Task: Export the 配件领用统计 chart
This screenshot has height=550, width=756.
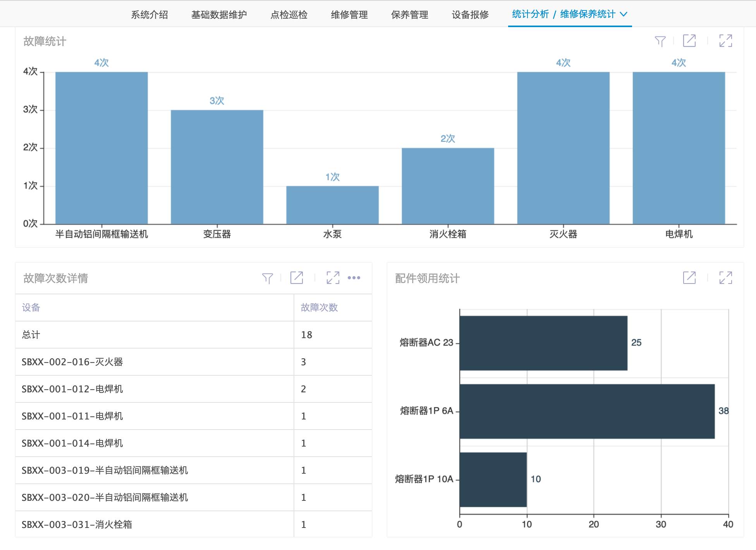Action: [689, 278]
